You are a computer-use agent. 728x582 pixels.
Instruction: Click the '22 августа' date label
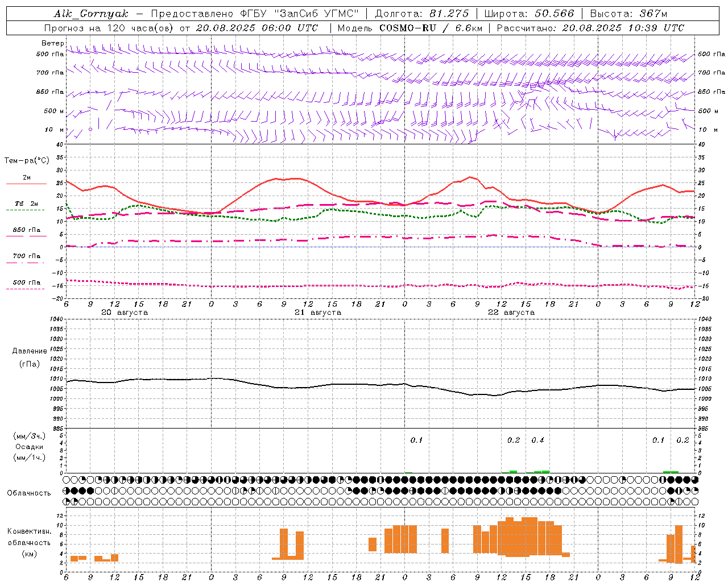click(x=511, y=313)
